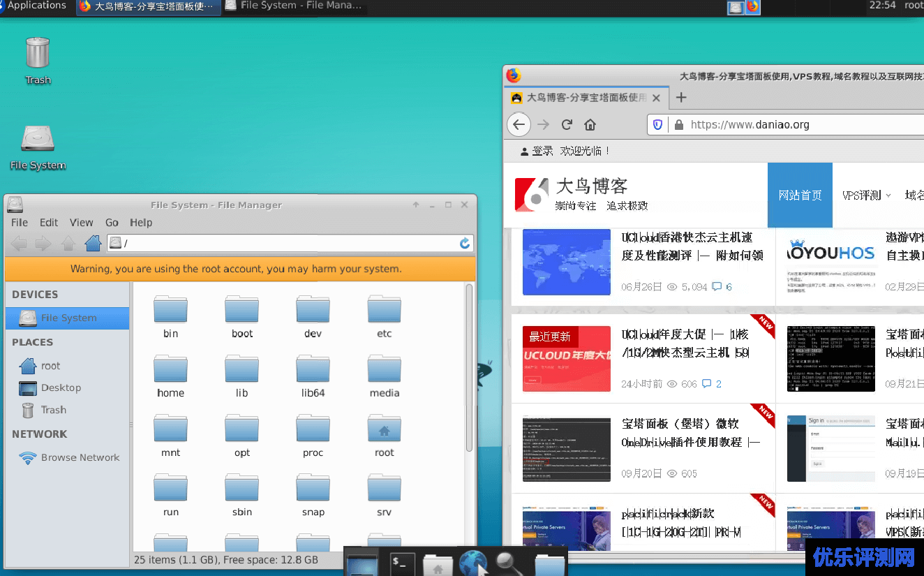Open magnifier search app in dock
This screenshot has height=576, width=924.
509,563
